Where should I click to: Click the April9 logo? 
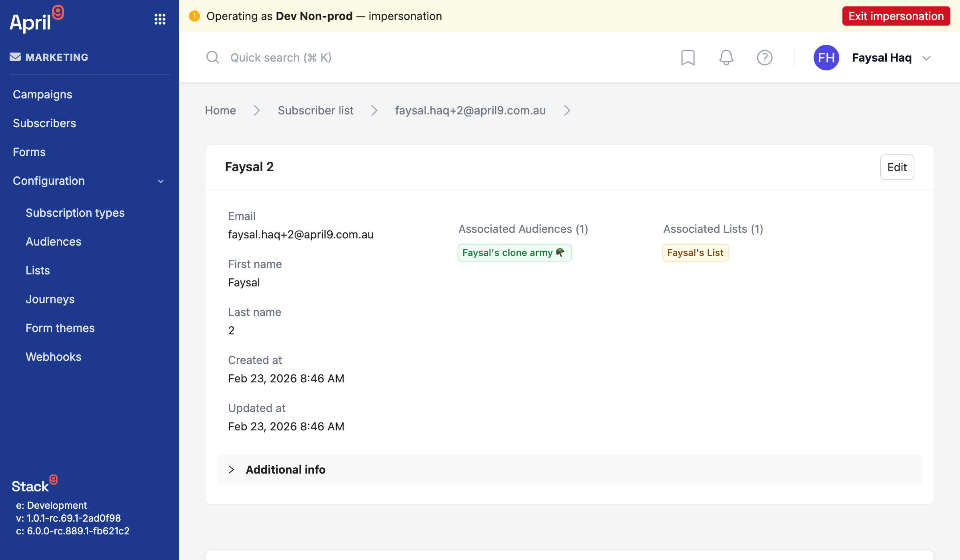point(36,19)
